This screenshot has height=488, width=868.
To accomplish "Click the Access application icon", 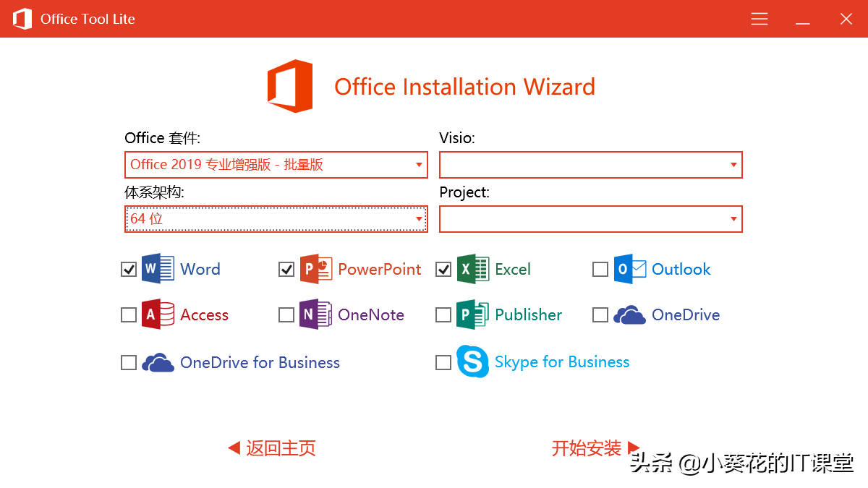I will [x=158, y=314].
